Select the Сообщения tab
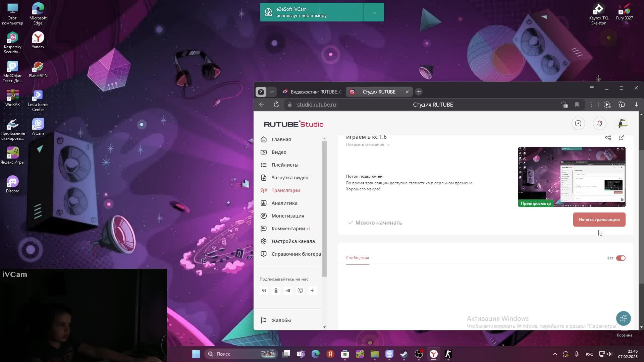644x362 pixels. click(x=357, y=258)
